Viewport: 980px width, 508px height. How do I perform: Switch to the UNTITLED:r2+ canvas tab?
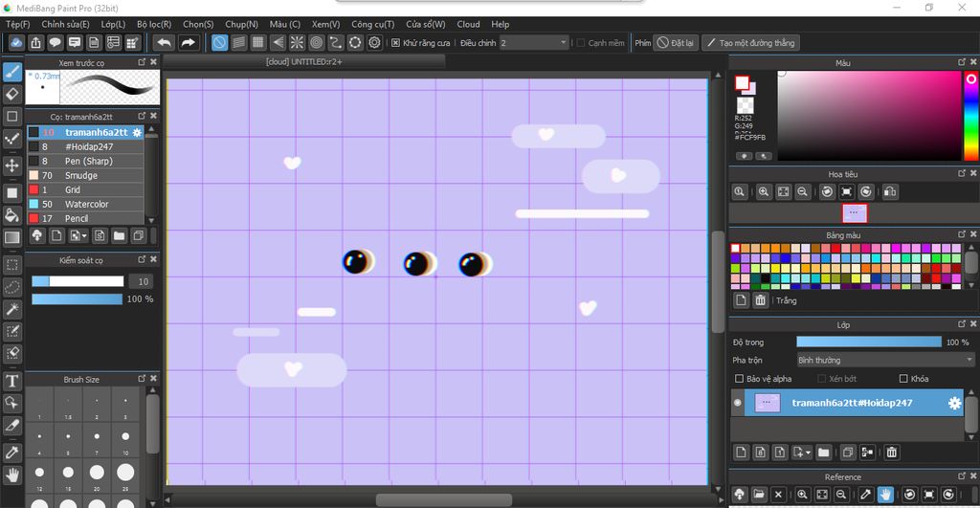[303, 62]
